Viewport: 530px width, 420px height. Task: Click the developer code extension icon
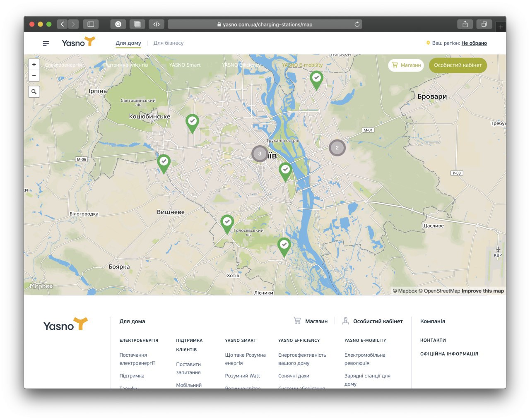click(157, 24)
